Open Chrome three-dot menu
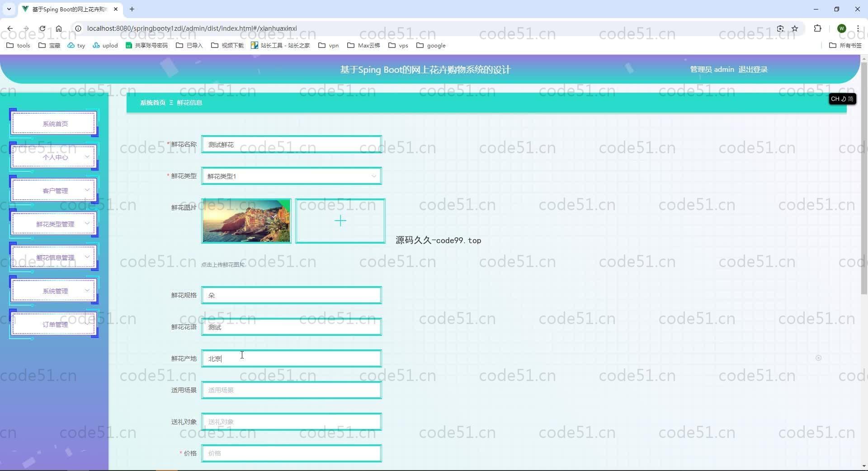Screen dimensions: 868x471 (x=858, y=28)
